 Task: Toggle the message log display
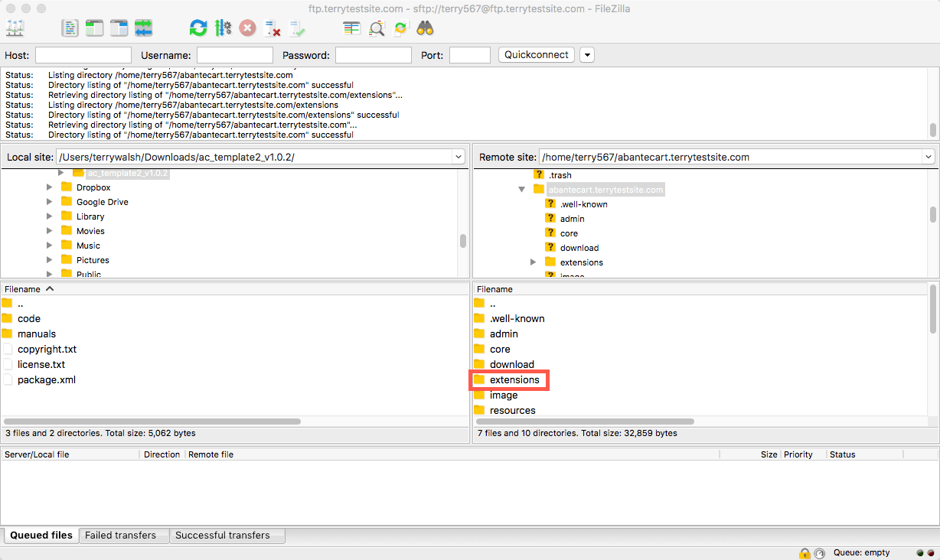point(70,28)
